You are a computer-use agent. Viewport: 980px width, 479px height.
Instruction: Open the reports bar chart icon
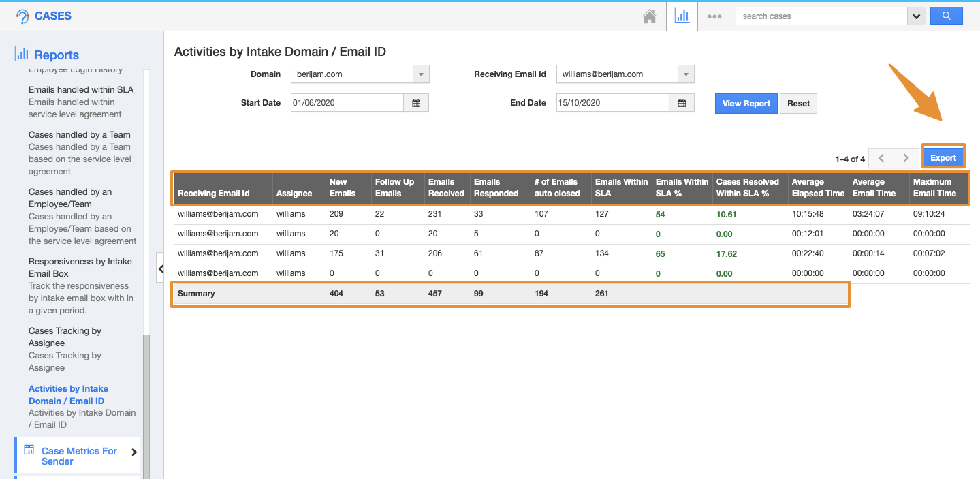[682, 16]
